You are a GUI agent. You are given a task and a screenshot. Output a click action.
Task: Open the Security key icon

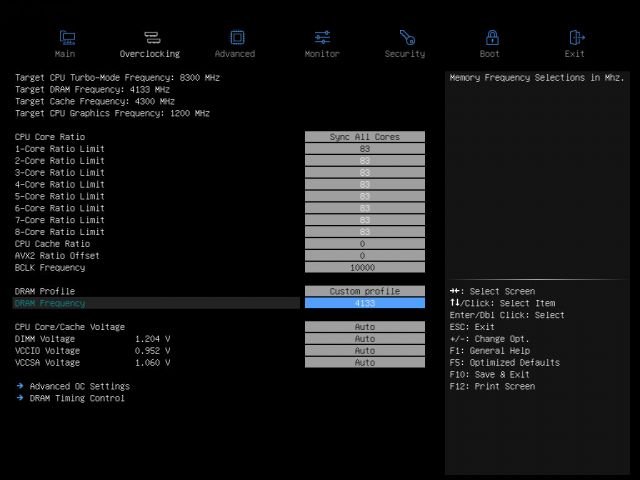407,38
